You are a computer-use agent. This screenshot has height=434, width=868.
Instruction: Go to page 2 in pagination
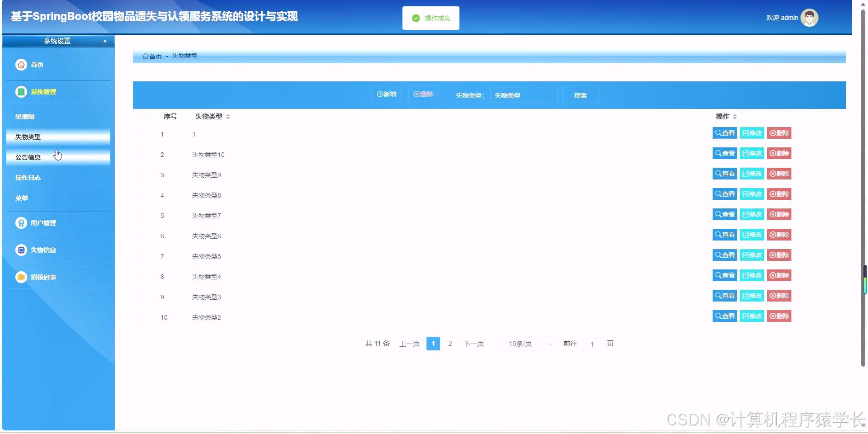coord(450,344)
